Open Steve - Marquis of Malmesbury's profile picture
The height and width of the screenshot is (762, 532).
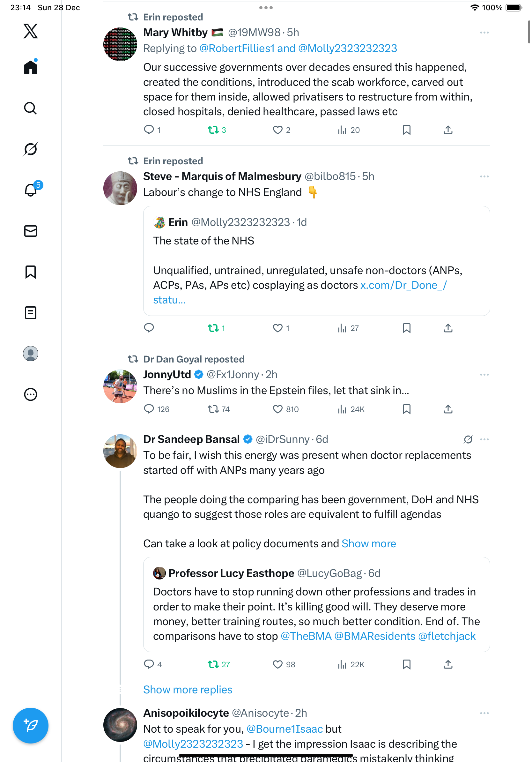(x=120, y=188)
